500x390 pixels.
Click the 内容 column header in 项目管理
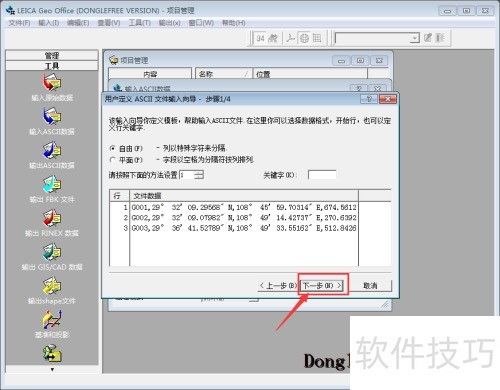pos(150,74)
